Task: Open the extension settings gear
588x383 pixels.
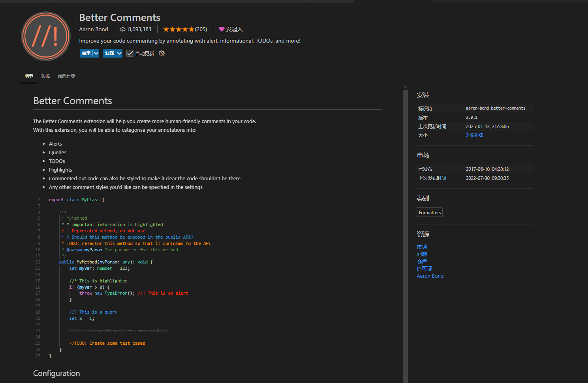Action: tap(162, 53)
